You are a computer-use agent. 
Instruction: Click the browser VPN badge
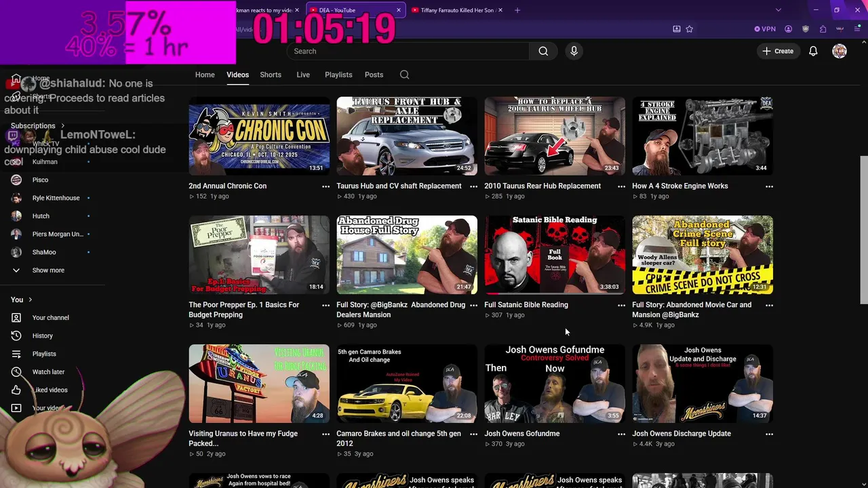tap(765, 29)
